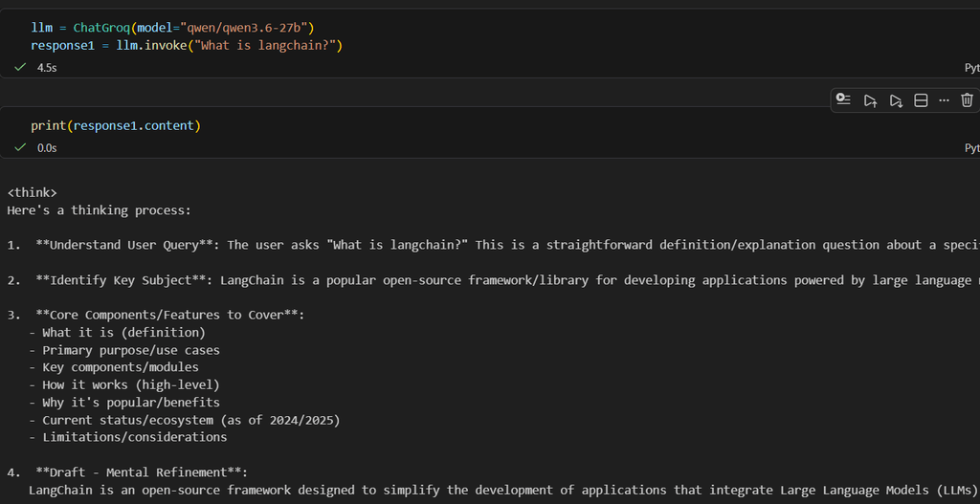
Task: Click the "- What it is (definition)" line
Action: tap(117, 332)
